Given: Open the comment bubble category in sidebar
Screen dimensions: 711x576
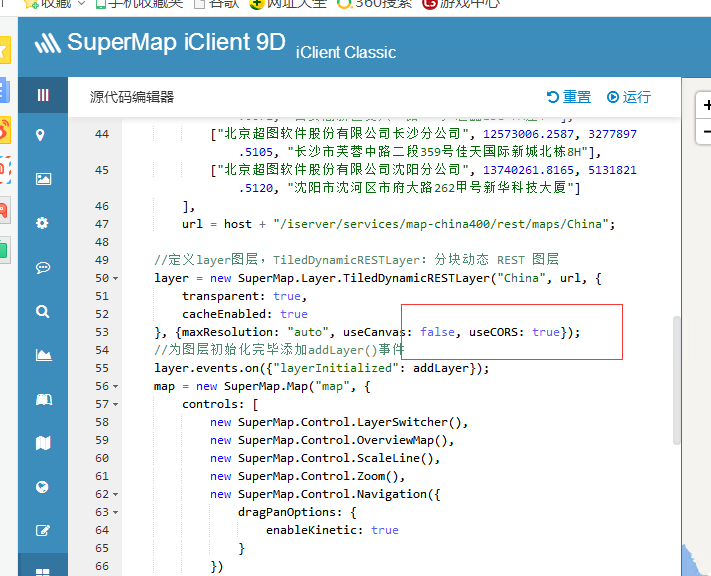Looking at the screenshot, I should tap(43, 267).
